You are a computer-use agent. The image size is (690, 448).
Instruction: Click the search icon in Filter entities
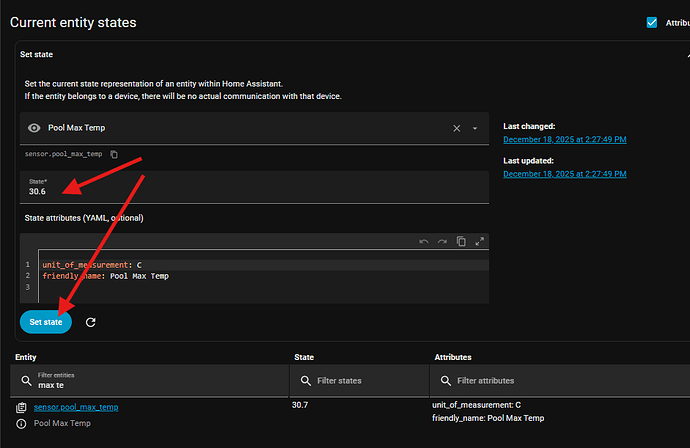tap(26, 381)
